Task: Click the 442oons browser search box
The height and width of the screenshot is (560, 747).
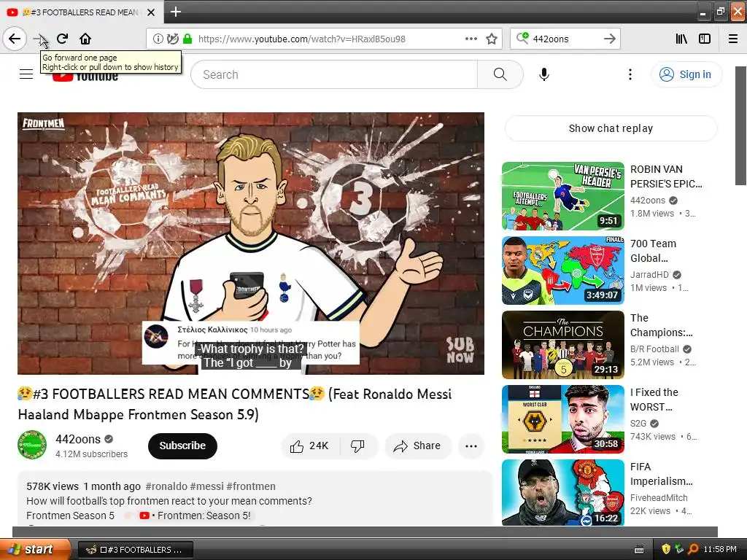Action: [x=565, y=39]
